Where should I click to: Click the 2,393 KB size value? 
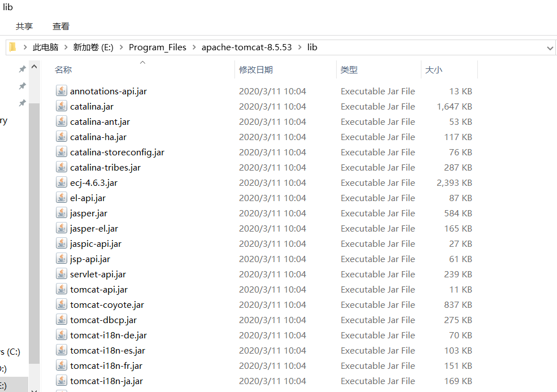454,183
